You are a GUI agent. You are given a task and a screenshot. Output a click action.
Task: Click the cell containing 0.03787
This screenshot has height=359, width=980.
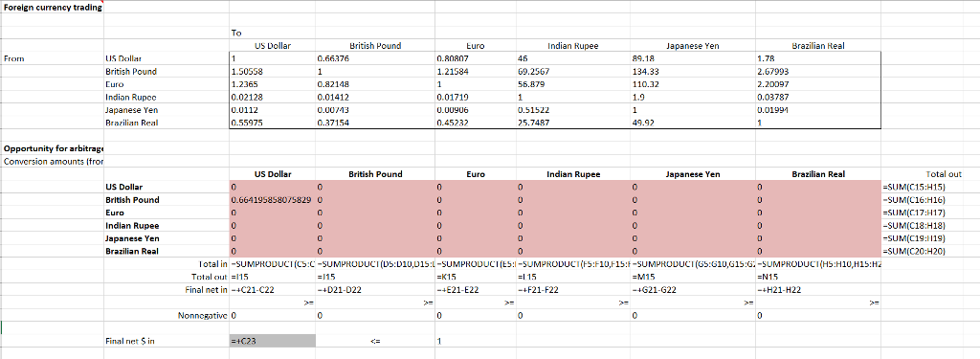point(817,97)
